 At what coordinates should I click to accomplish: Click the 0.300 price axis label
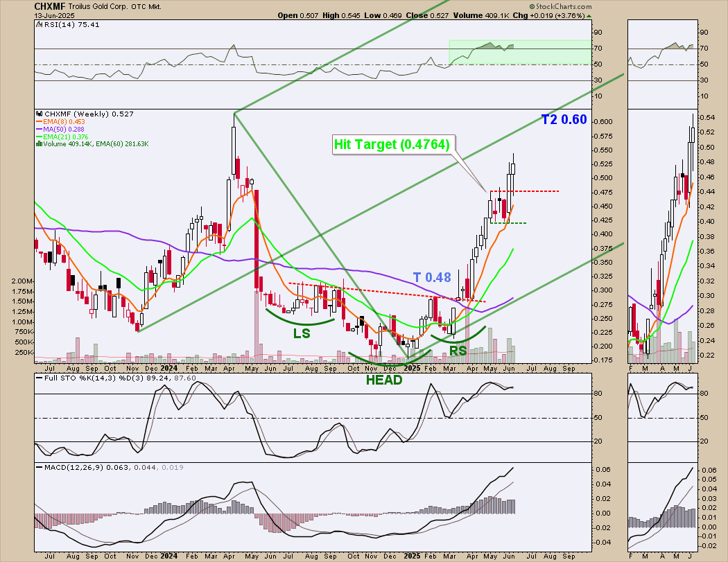pyautogui.click(x=604, y=290)
